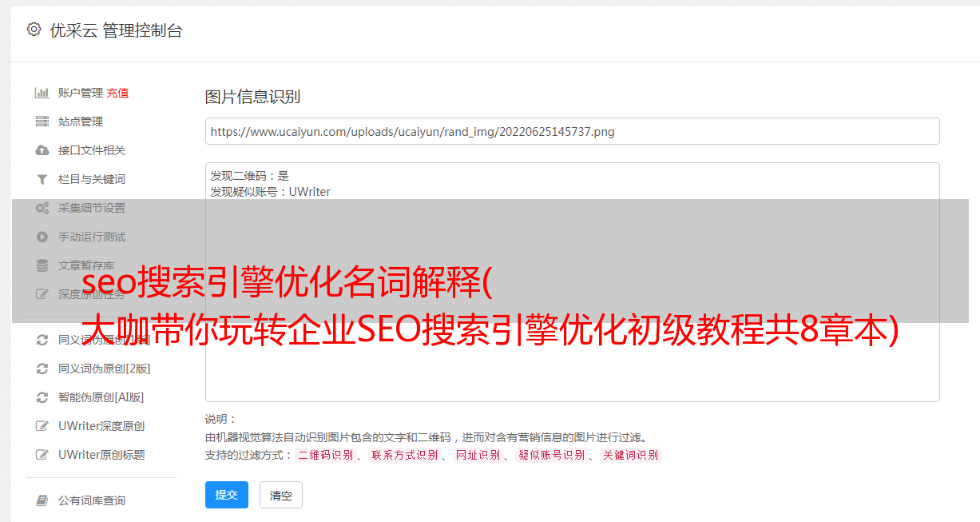Click the 发现二维码：是 result line
The width and height of the screenshot is (980, 522).
coord(250,176)
